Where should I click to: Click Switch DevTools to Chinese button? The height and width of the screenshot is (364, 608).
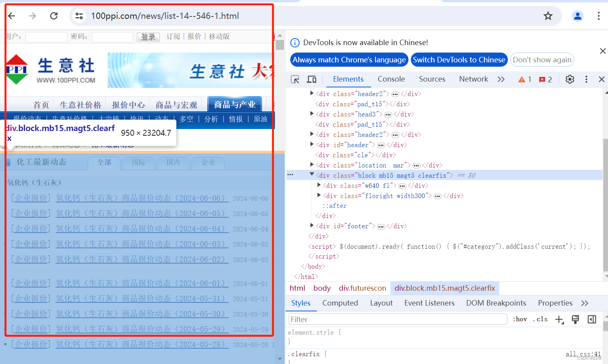tap(459, 60)
